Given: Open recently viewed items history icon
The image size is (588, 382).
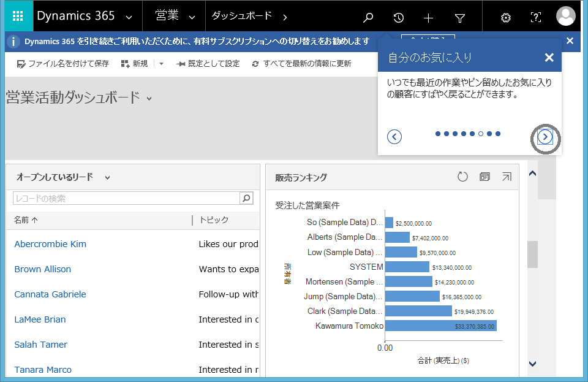Looking at the screenshot, I should click(x=398, y=17).
